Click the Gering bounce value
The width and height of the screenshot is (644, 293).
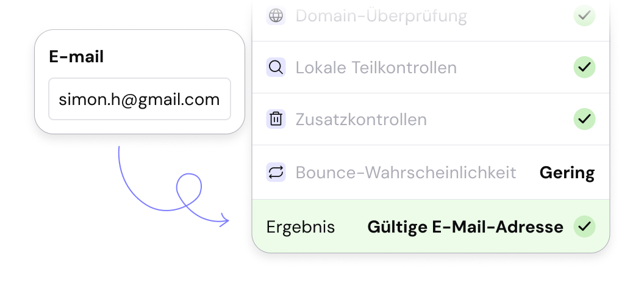pyautogui.click(x=567, y=173)
